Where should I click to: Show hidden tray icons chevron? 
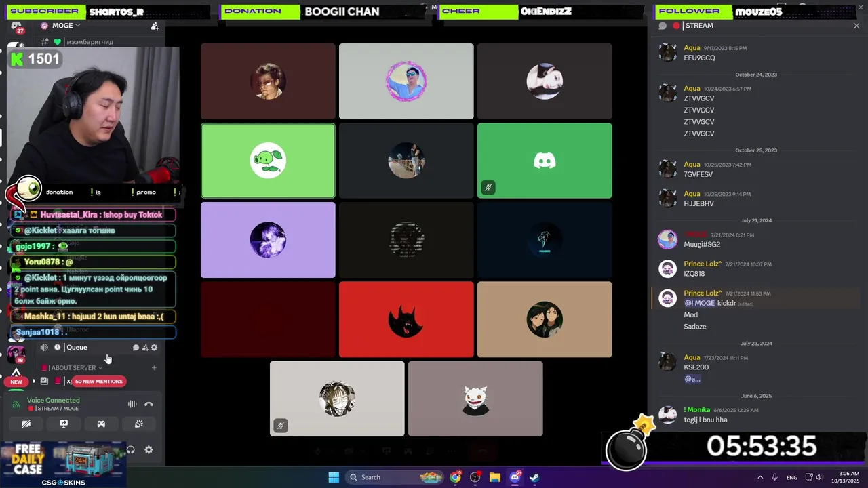(x=760, y=477)
